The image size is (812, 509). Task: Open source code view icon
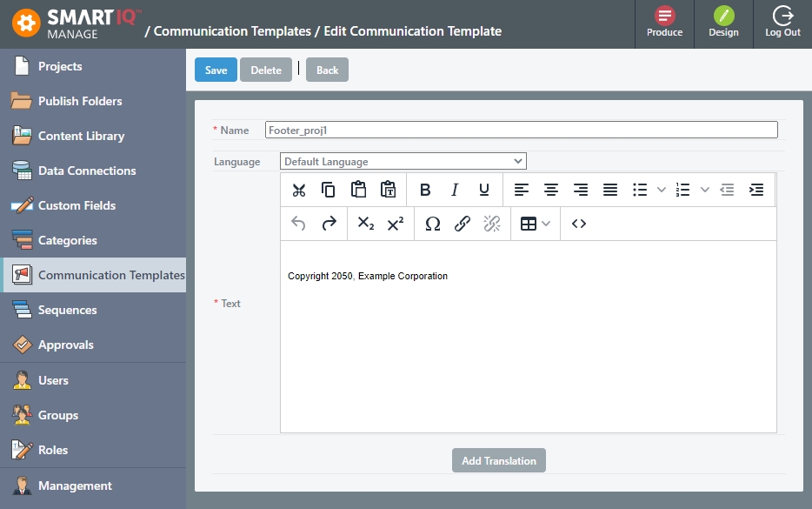(579, 224)
